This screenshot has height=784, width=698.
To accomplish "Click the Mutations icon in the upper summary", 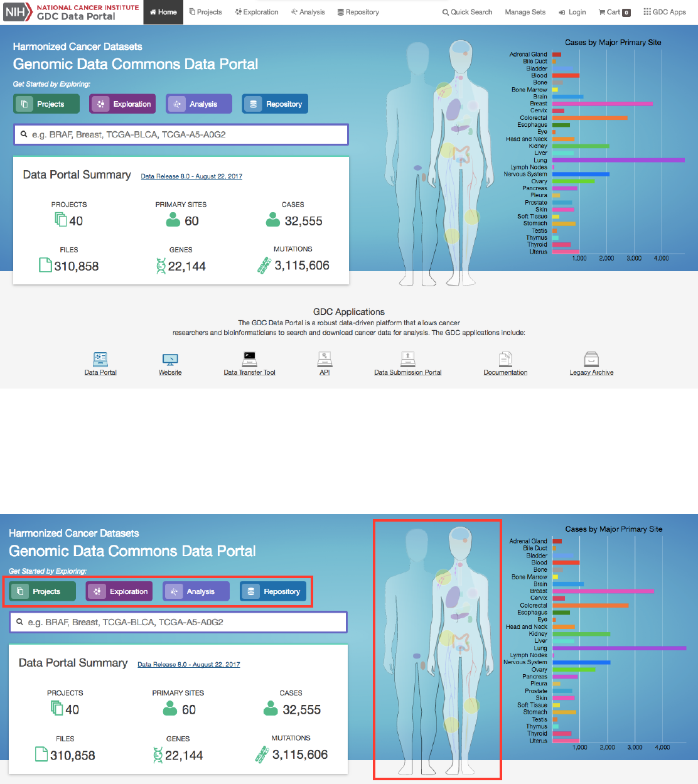I will point(264,266).
